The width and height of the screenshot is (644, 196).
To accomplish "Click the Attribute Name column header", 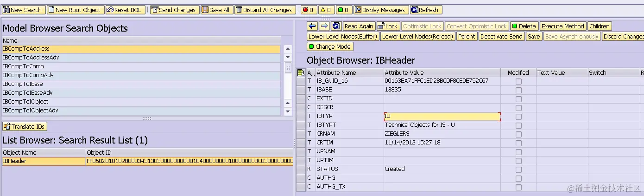I will point(349,72).
